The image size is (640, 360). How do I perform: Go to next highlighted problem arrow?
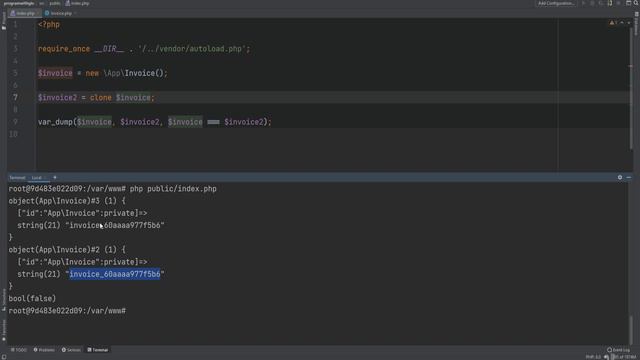[629, 23]
